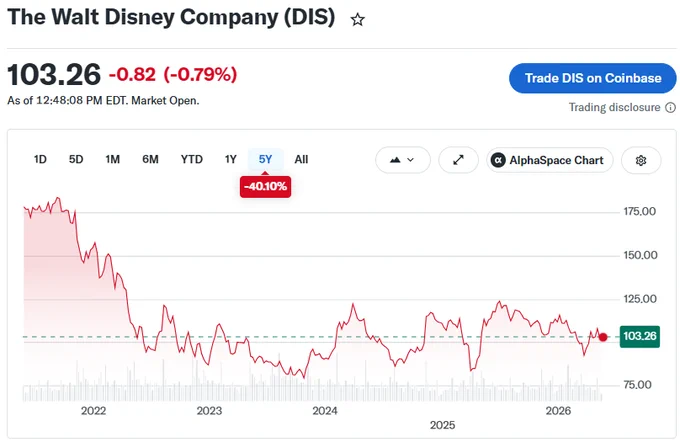Open the chart type dropdown
Viewport: 680px width, 442px height.
402,160
